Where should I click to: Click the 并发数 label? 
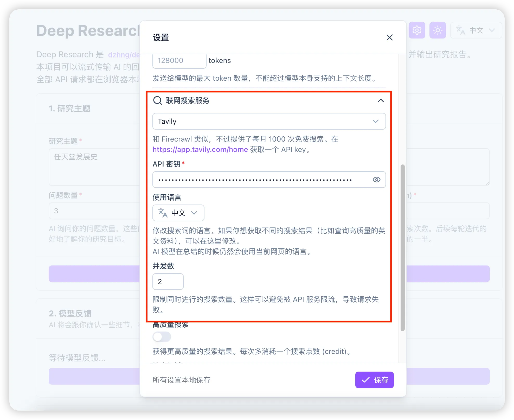[x=163, y=266]
